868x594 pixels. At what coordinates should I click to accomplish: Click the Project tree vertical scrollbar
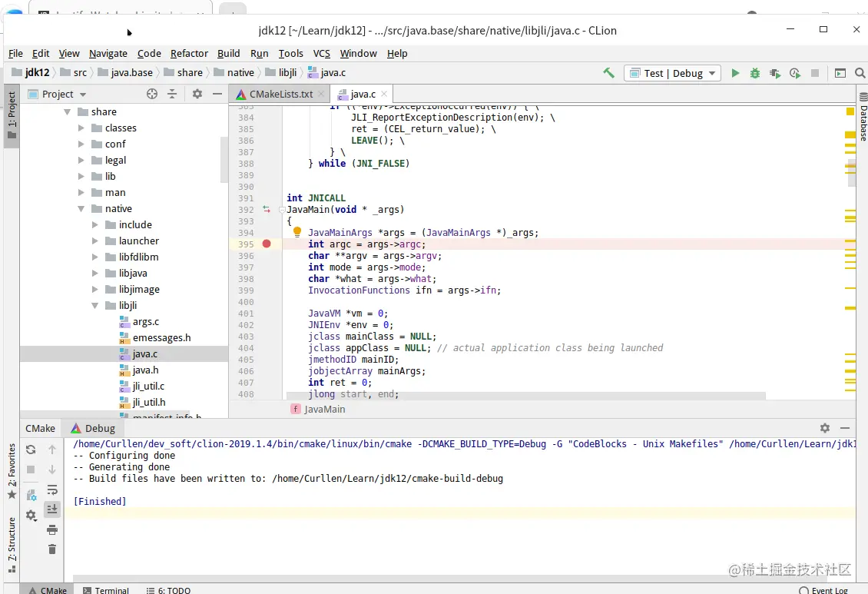click(x=224, y=159)
